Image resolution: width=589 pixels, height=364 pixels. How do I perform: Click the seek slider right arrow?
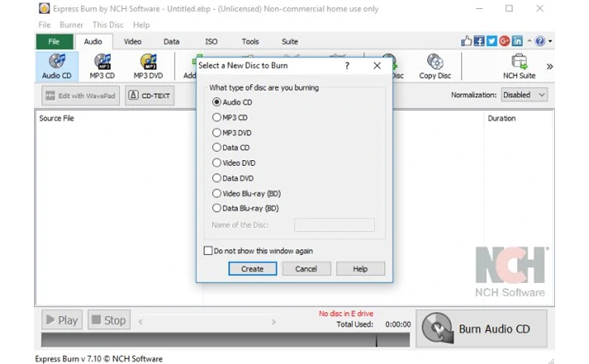273,322
